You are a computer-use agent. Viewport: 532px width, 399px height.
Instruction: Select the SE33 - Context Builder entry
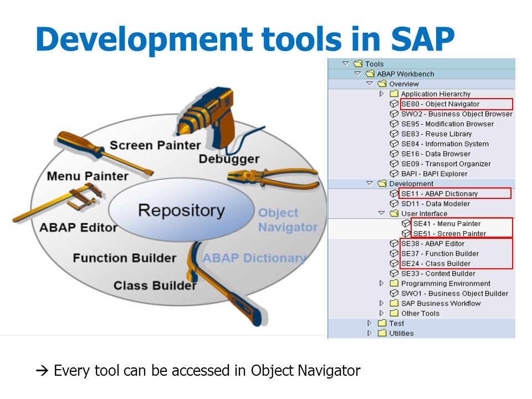coord(438,273)
